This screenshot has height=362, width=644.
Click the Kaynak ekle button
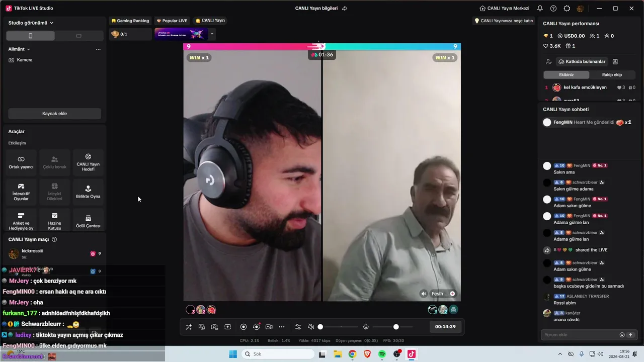54,114
